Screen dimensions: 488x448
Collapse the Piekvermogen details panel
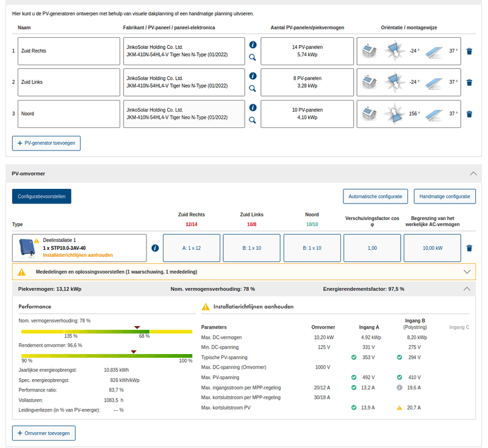[467, 289]
